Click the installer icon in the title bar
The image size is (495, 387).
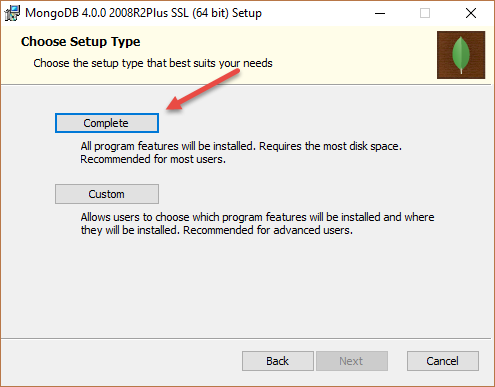coord(12,13)
